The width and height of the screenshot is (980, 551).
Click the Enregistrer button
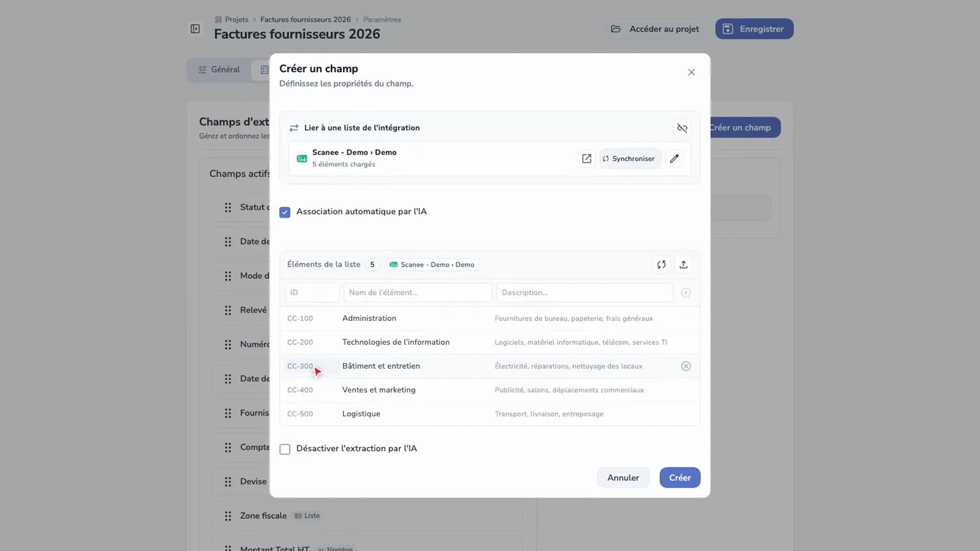click(x=754, y=29)
